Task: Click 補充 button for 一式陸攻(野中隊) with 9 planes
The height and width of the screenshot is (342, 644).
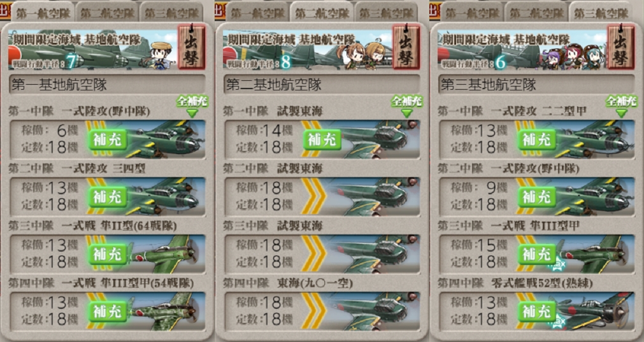Action: pos(537,197)
